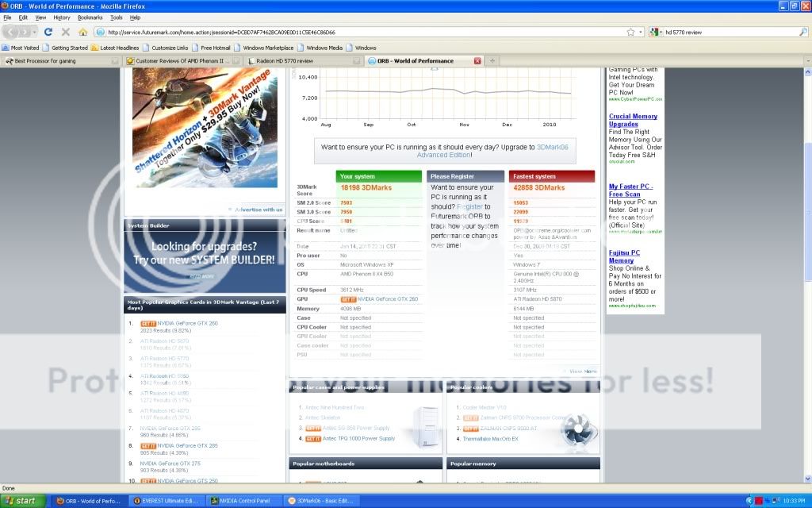This screenshot has height=508, width=812.
Task: Click the cooler fan image in Popular coolers
Action: [x=578, y=431]
